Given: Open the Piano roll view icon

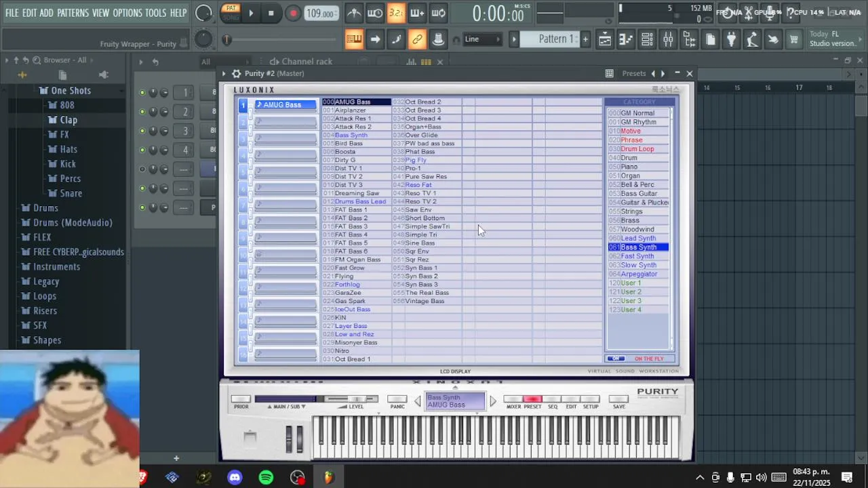Looking at the screenshot, I should click(626, 39).
